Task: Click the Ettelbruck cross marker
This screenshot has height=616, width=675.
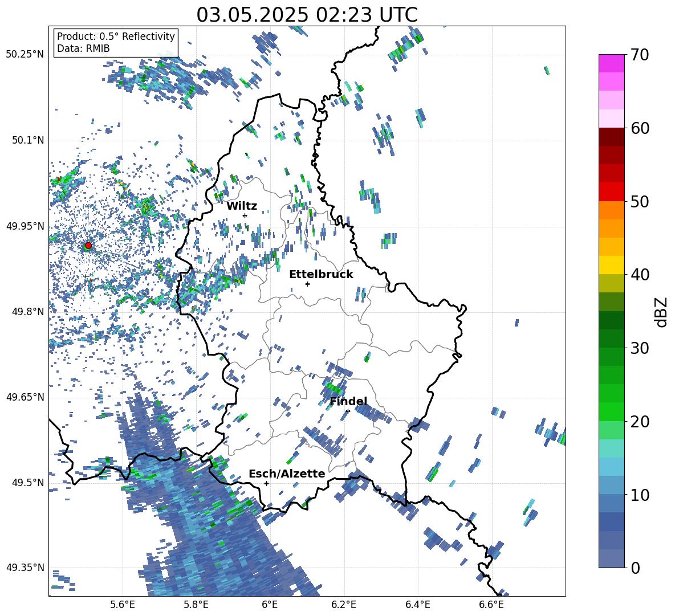Action: (307, 284)
